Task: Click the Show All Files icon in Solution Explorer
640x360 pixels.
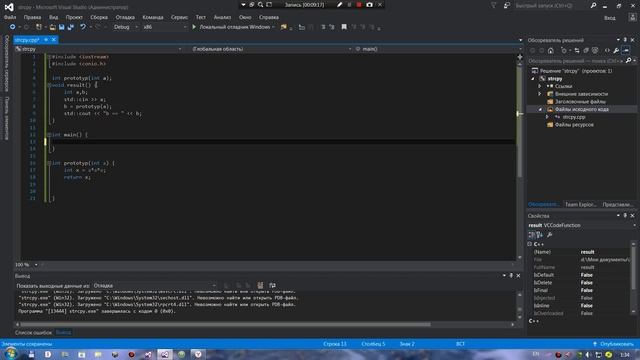Action: click(595, 51)
